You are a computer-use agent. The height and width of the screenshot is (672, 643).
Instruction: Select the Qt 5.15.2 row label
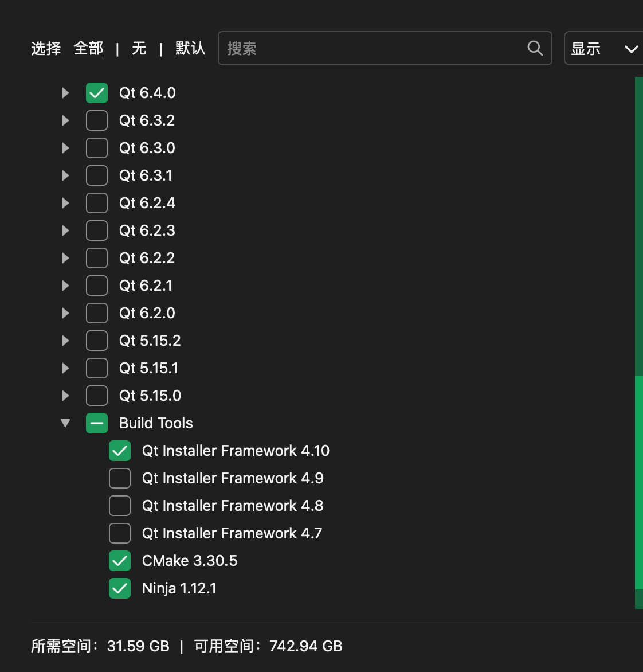click(x=150, y=340)
